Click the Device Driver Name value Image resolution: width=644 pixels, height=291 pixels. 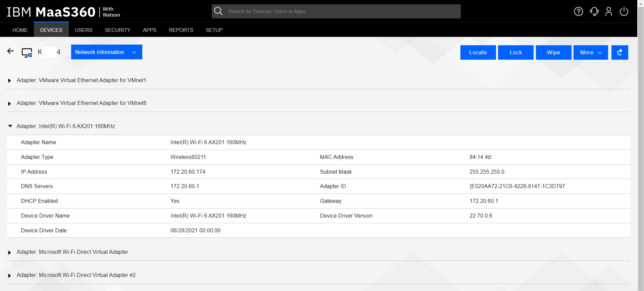click(x=208, y=216)
